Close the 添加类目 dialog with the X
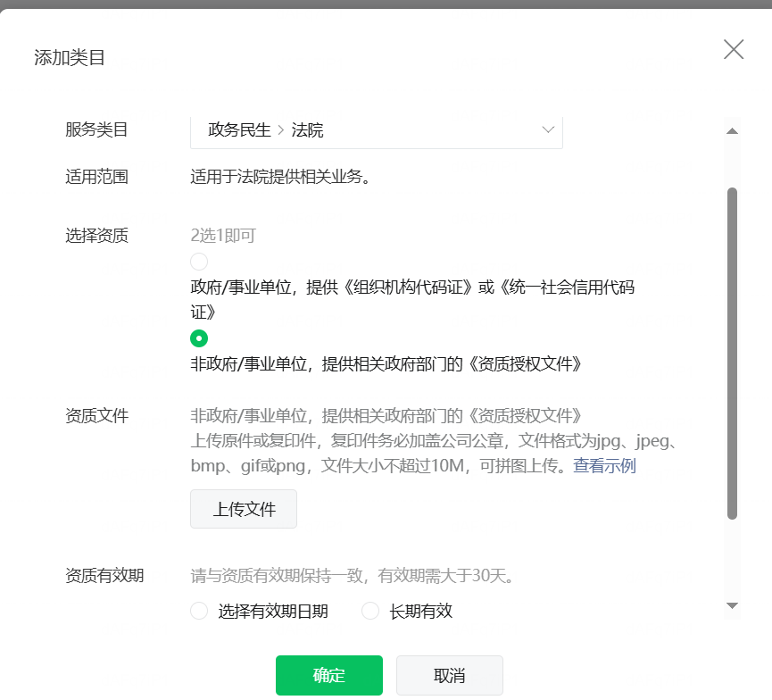 point(733,49)
